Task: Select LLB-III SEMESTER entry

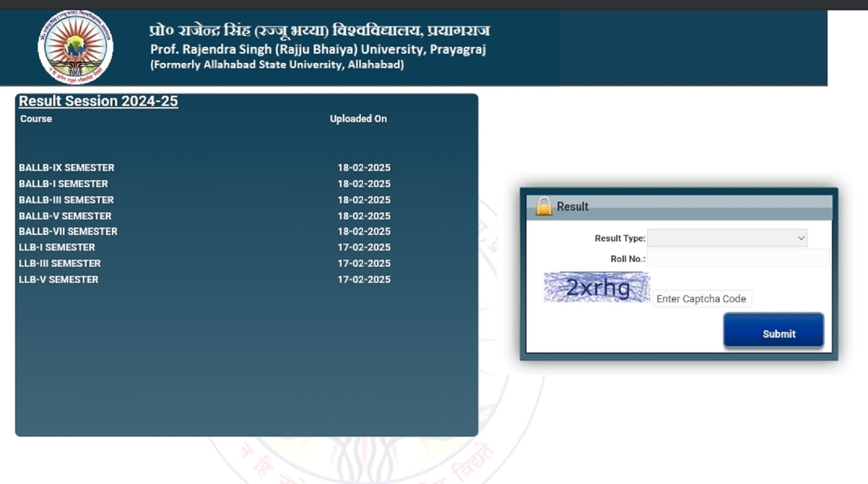Action: (x=60, y=264)
